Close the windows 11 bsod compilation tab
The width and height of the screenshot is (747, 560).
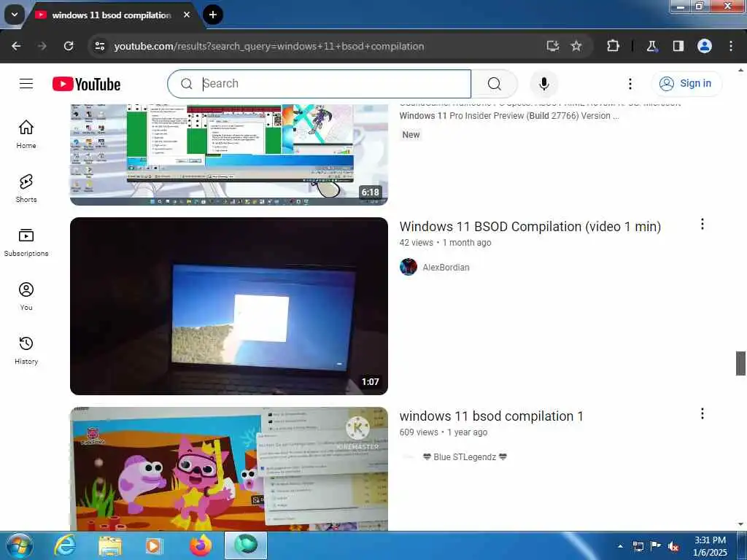point(187,15)
